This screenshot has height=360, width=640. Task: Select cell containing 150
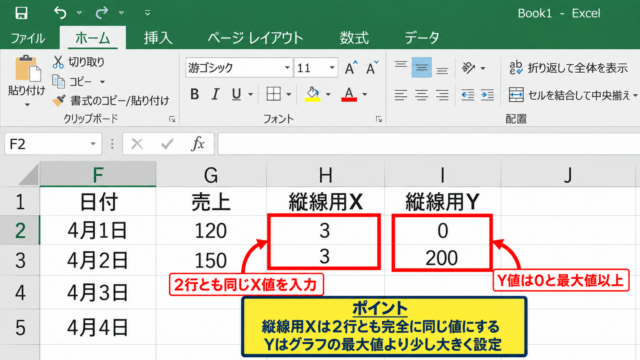coord(211,260)
